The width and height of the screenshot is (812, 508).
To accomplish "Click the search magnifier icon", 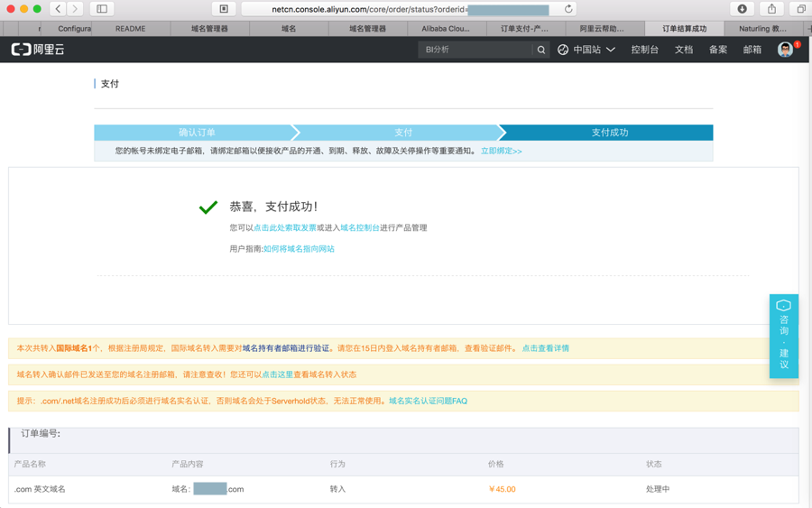I will point(541,50).
